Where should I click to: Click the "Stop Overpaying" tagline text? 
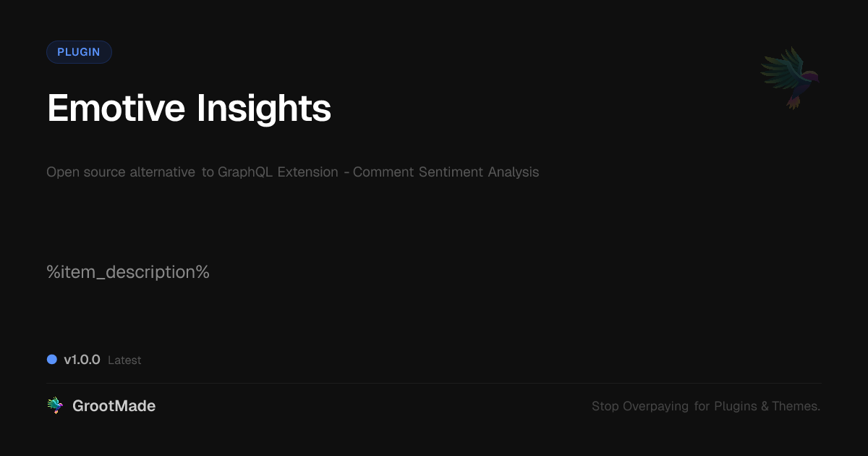click(640, 406)
